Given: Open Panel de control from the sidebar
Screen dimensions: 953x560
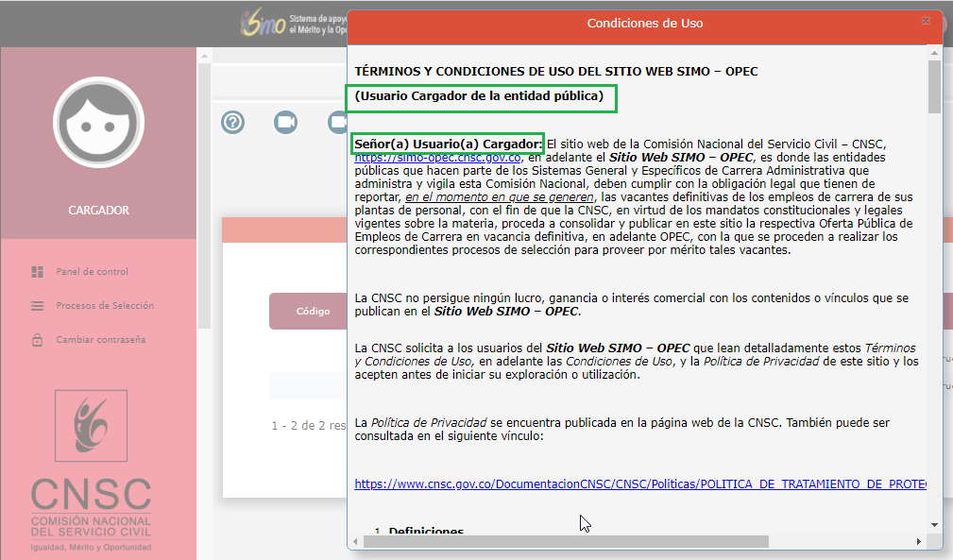Looking at the screenshot, I should click(92, 272).
